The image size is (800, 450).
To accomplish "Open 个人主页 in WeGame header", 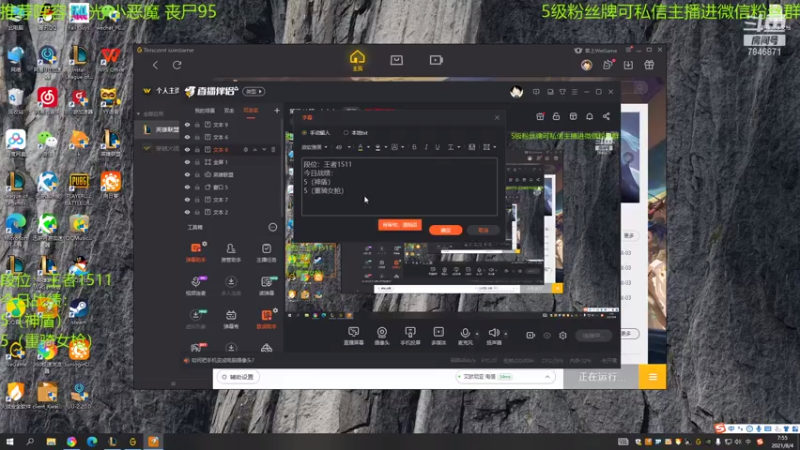I will click(168, 91).
